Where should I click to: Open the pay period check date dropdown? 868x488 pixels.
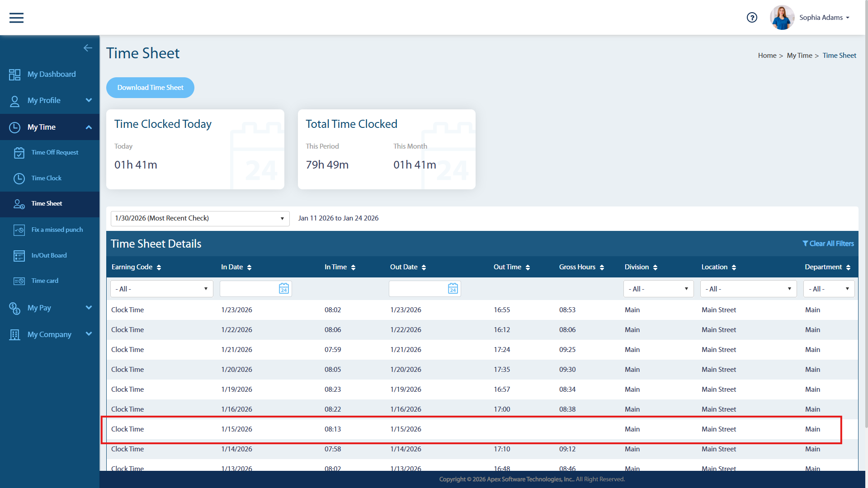200,218
